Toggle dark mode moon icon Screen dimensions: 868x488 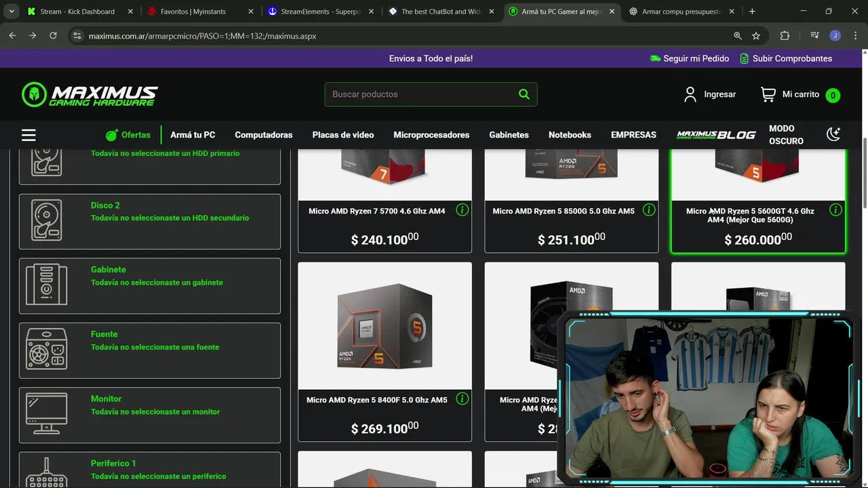click(833, 134)
